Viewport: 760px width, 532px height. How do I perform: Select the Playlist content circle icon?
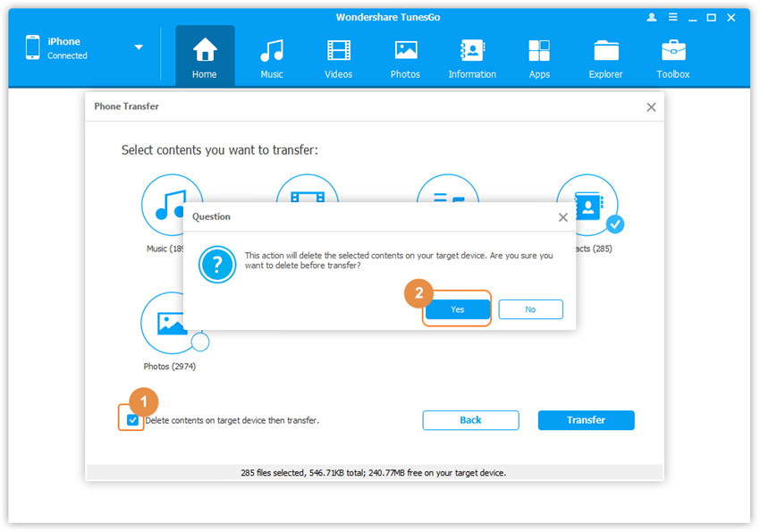(447, 189)
